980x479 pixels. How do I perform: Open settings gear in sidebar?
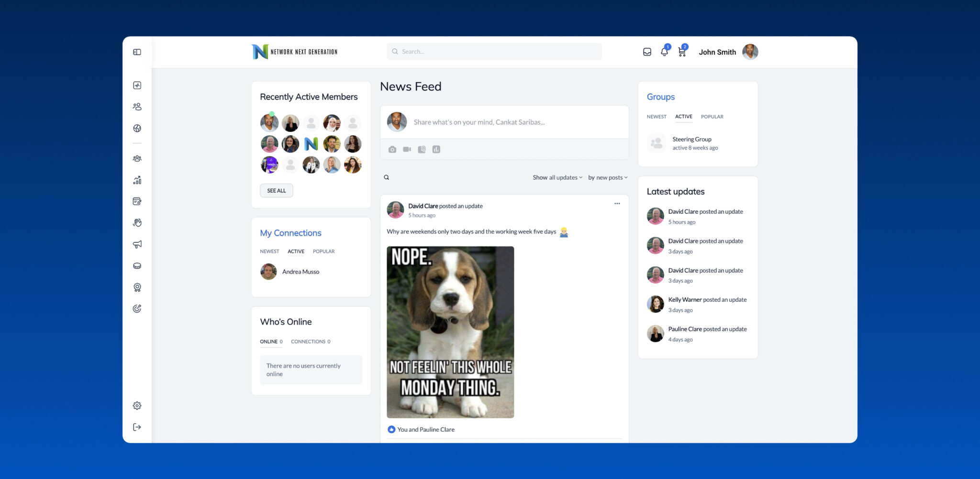coord(137,406)
